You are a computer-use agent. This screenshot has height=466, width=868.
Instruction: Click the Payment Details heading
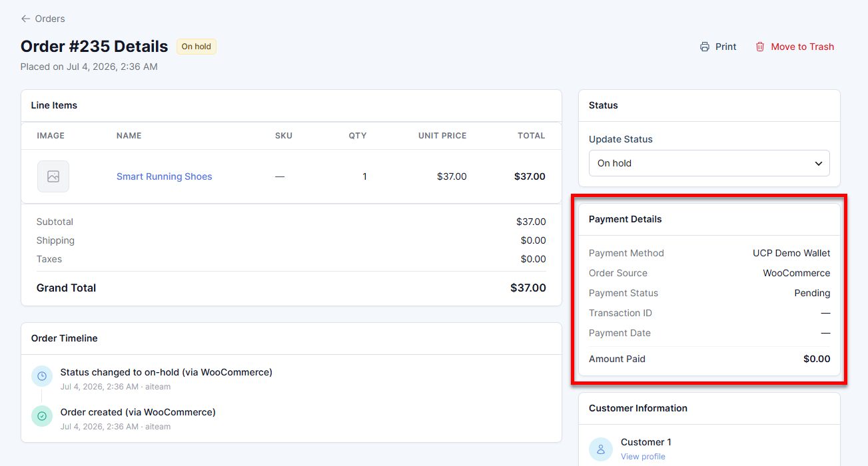[625, 219]
